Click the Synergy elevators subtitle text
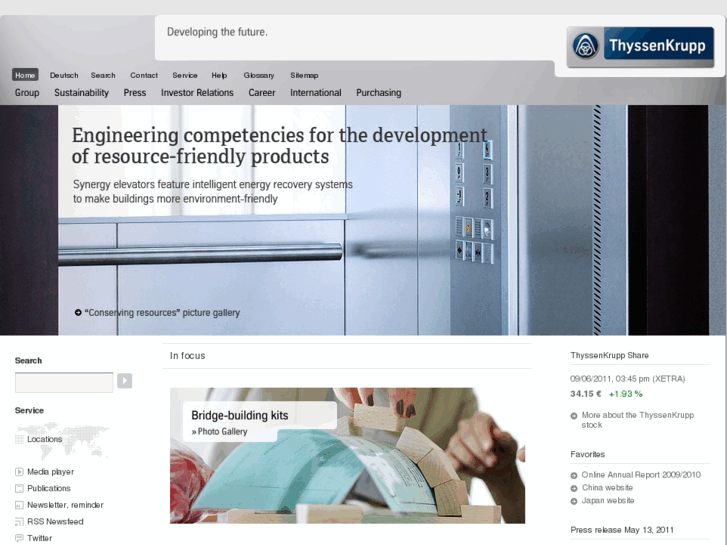 click(213, 192)
